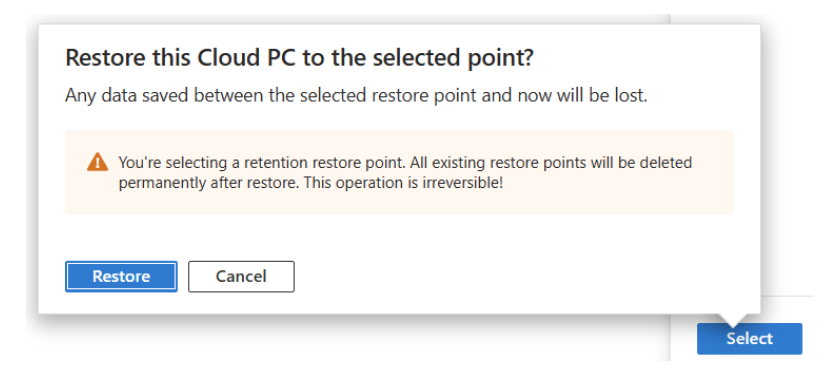Dismiss the dialog with Cancel
Image resolution: width=832 pixels, height=381 pixels.
[x=241, y=276]
